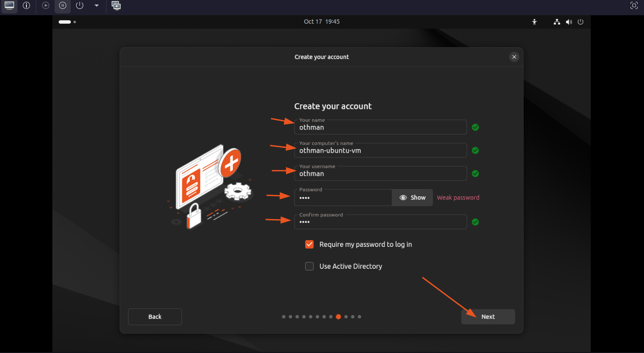Focus the Confirm password field
Image resolution: width=644 pixels, height=353 pixels.
tap(380, 222)
